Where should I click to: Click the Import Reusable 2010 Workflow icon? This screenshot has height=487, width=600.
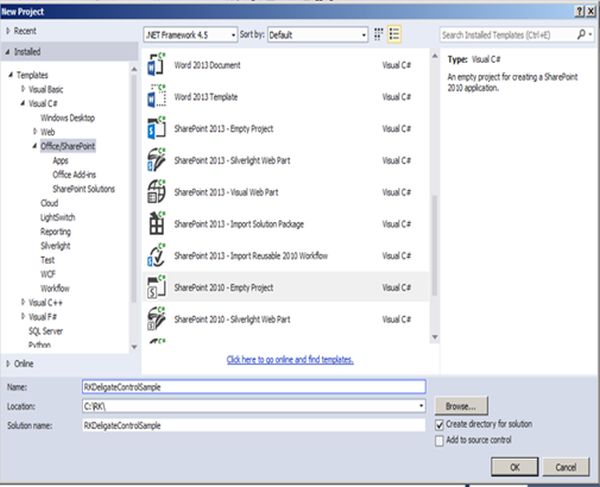click(x=157, y=255)
